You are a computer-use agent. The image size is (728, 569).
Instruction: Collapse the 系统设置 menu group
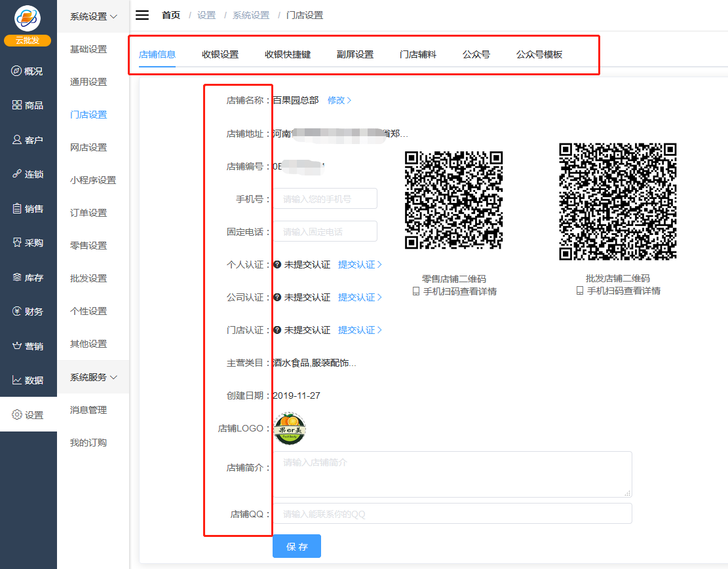93,17
